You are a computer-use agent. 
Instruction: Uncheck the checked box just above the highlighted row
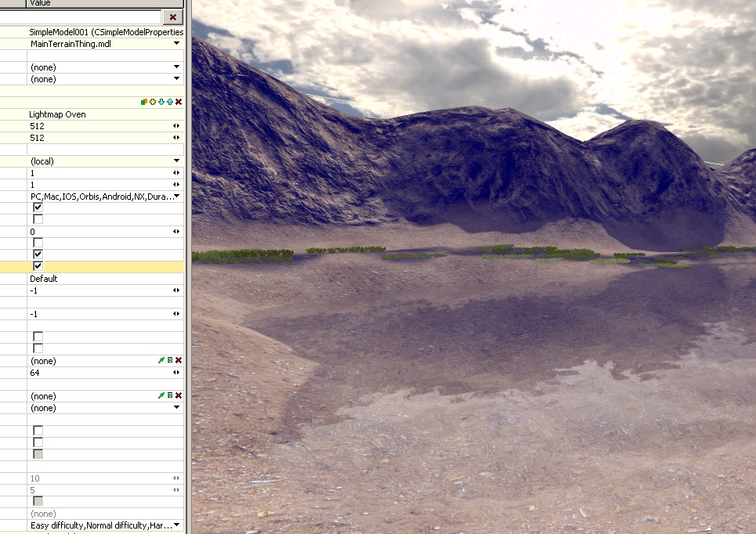click(x=38, y=254)
